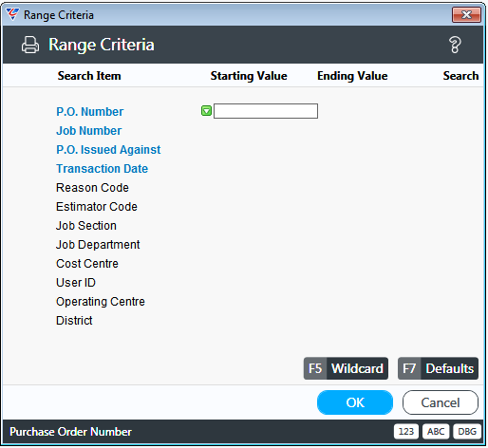Open help with the question mark icon
The height and width of the screenshot is (448, 488).
(x=455, y=45)
